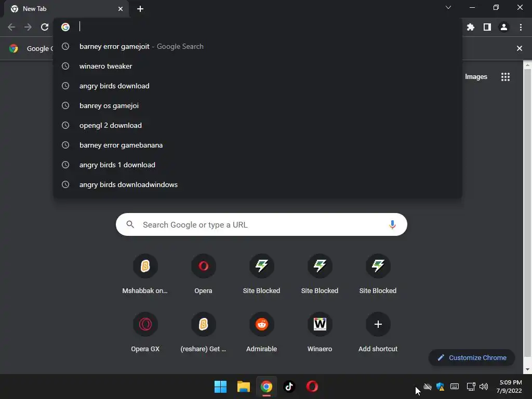Click the browser forward arrow
Screen dimensions: 532x399
(x=28, y=27)
